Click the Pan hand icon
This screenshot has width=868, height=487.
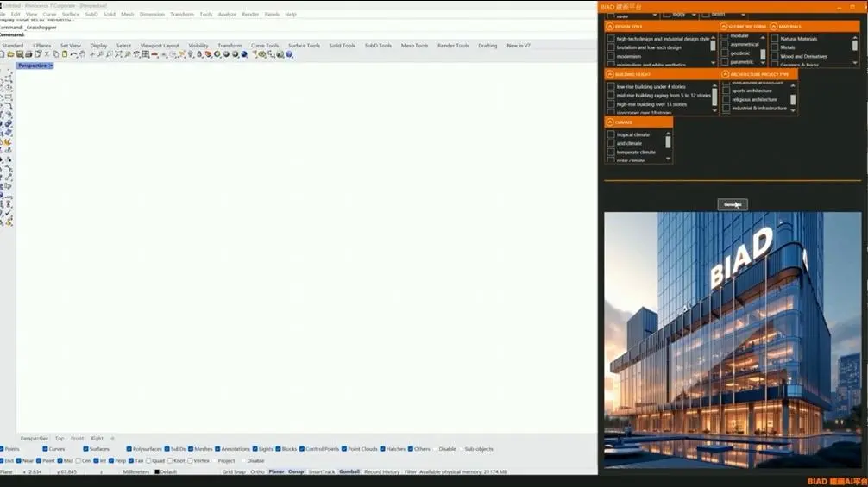click(x=85, y=54)
